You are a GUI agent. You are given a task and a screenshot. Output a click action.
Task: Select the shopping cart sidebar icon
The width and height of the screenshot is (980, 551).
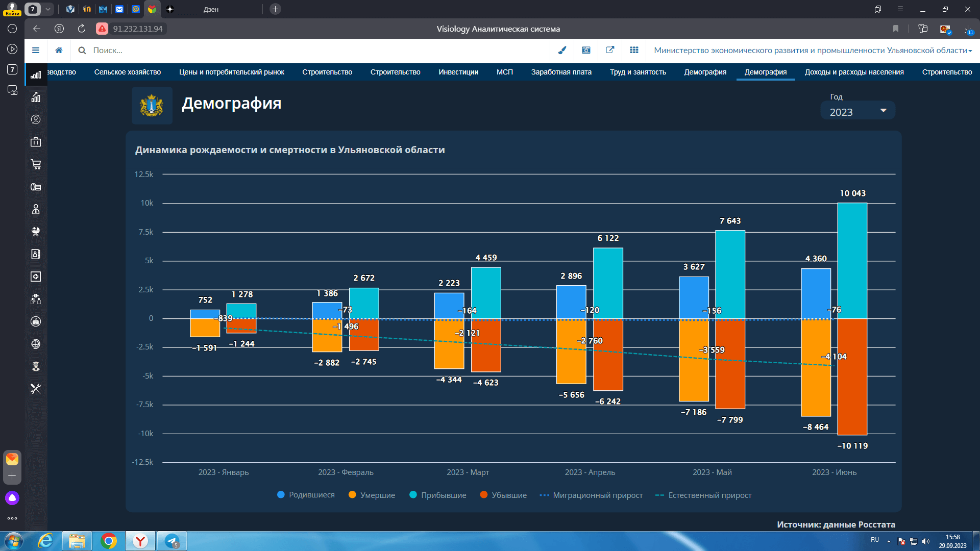point(36,164)
